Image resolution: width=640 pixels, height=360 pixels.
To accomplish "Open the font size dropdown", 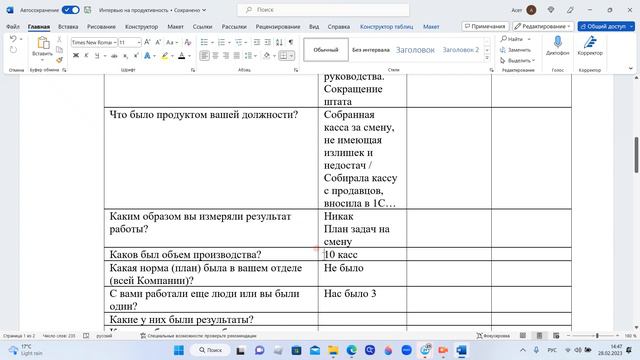I will coord(139,42).
